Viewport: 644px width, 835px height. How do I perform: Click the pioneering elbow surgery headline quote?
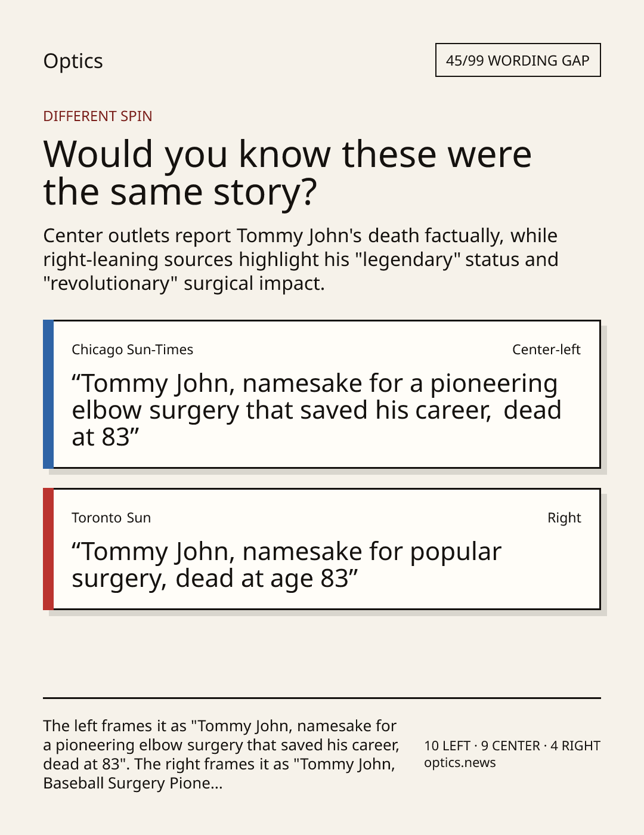[317, 410]
